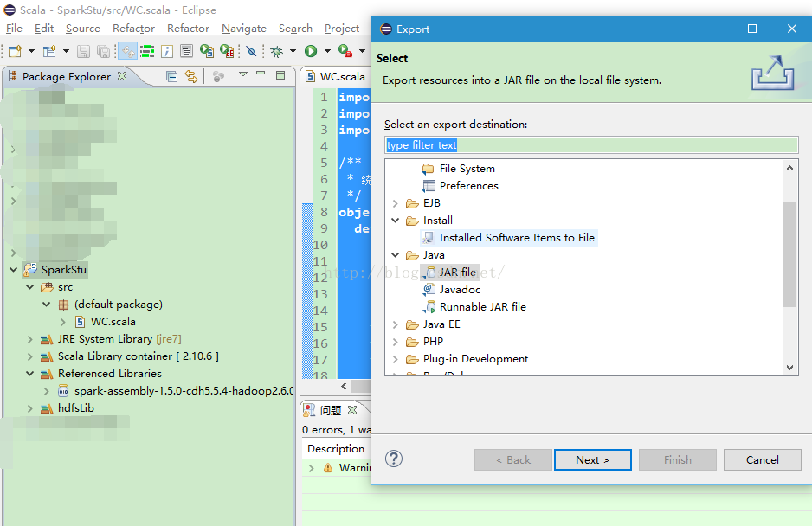Close the Package Explorer view tab
The image size is (812, 526).
[122, 76]
